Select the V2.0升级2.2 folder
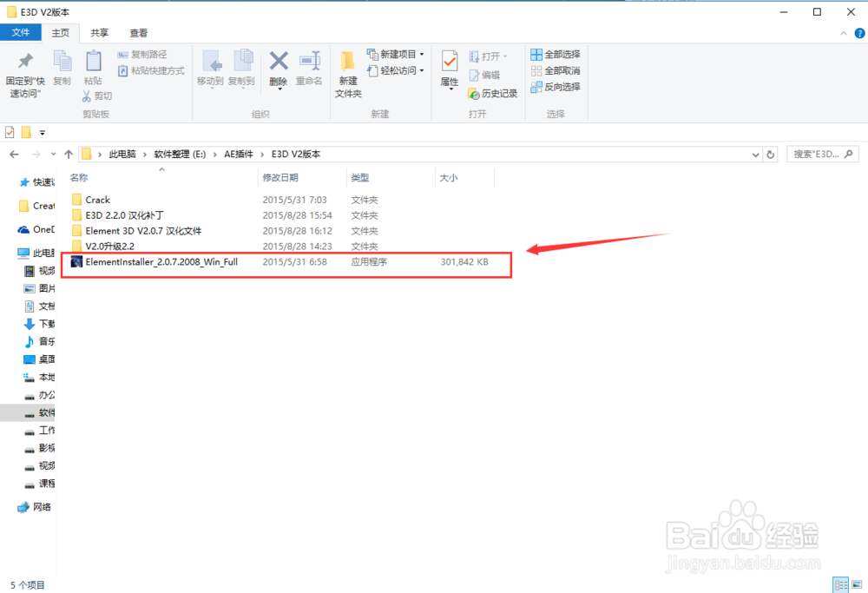 tap(103, 247)
